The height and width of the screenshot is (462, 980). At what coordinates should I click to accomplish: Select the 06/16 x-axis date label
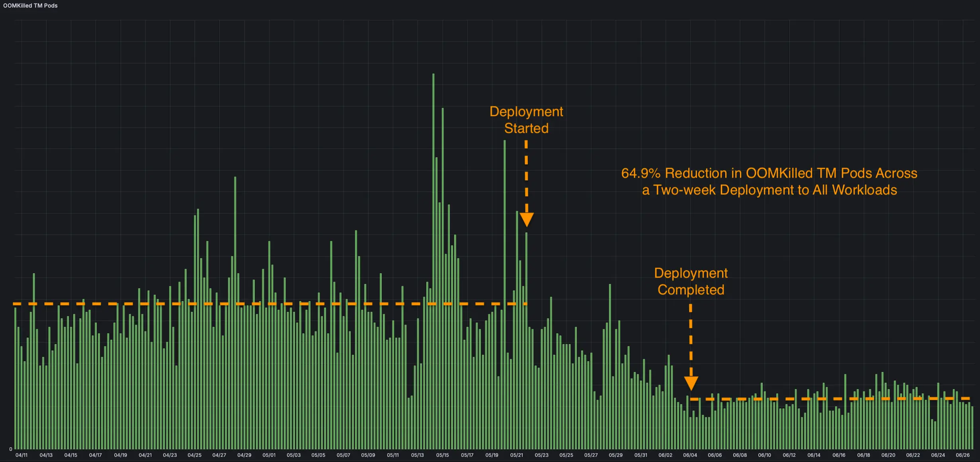coord(839,455)
